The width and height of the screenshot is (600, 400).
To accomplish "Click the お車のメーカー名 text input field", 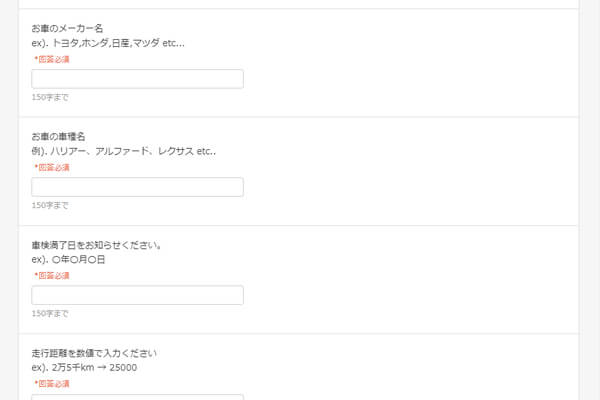I will [137, 79].
